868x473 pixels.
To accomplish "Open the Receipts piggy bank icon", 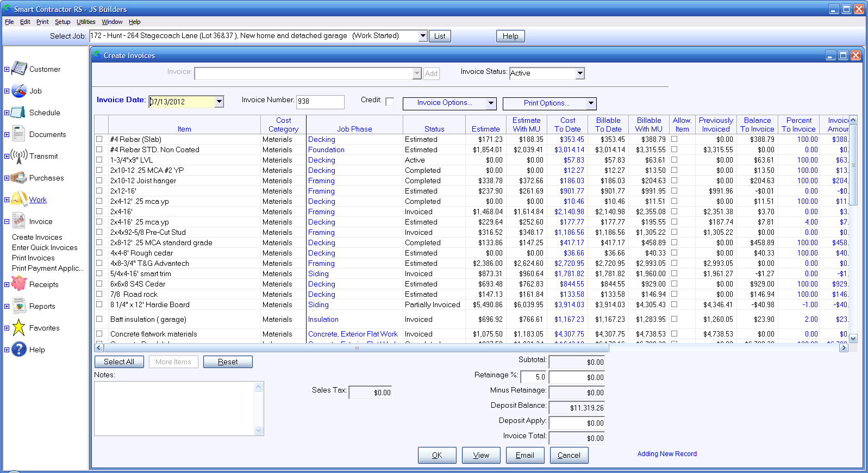I will pos(19,283).
